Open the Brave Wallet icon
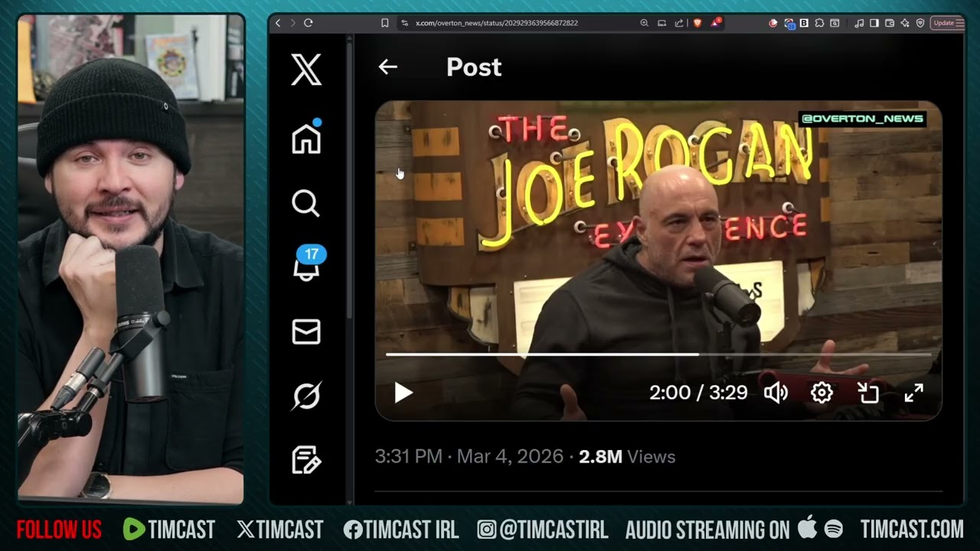 tap(890, 23)
